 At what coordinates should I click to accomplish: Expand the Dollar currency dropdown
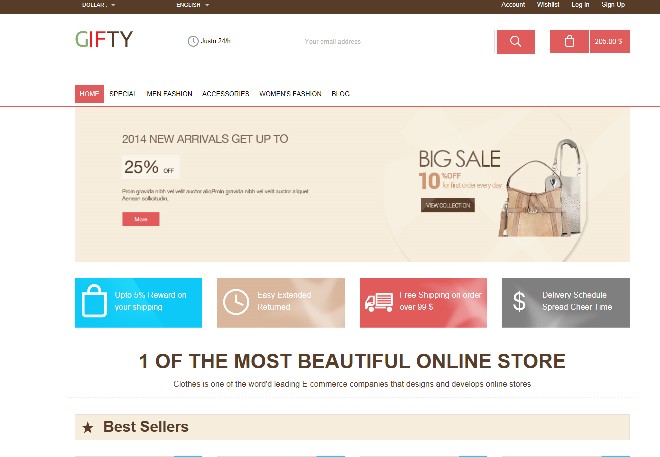98,5
